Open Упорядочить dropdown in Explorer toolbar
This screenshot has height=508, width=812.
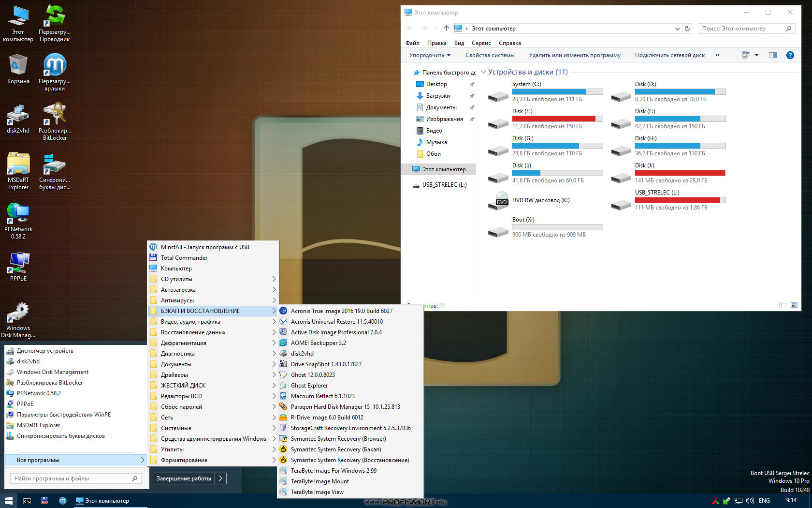(x=430, y=55)
